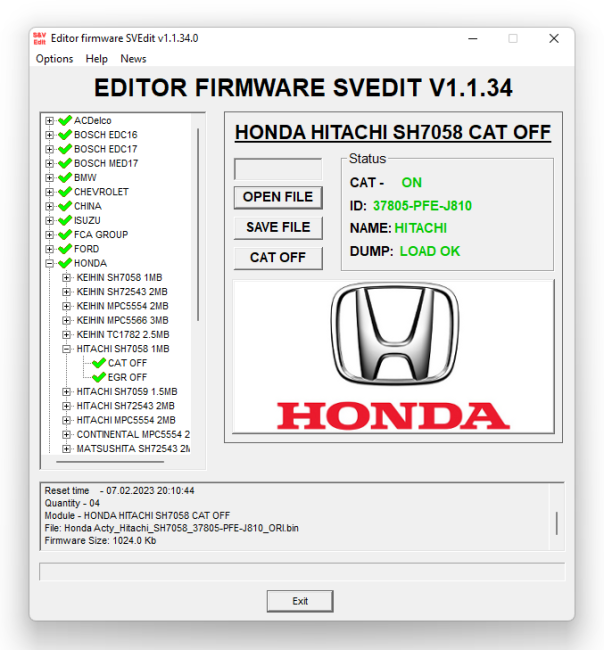This screenshot has width=604, height=650.
Task: Select the CAT OFF tree item
Action: click(127, 363)
